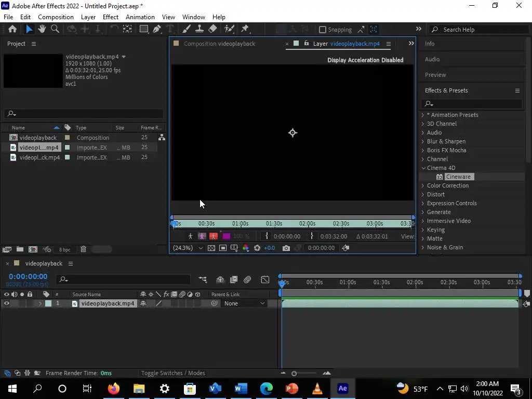Expand the videoplayback.mp4 layer properties
Viewport: 532px width, 399px height.
[x=40, y=303]
